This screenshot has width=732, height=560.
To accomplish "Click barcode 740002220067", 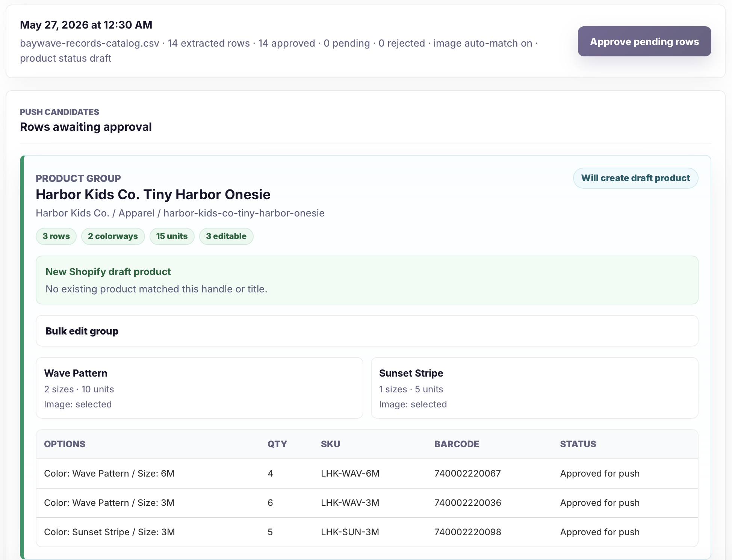I will coord(467,474).
